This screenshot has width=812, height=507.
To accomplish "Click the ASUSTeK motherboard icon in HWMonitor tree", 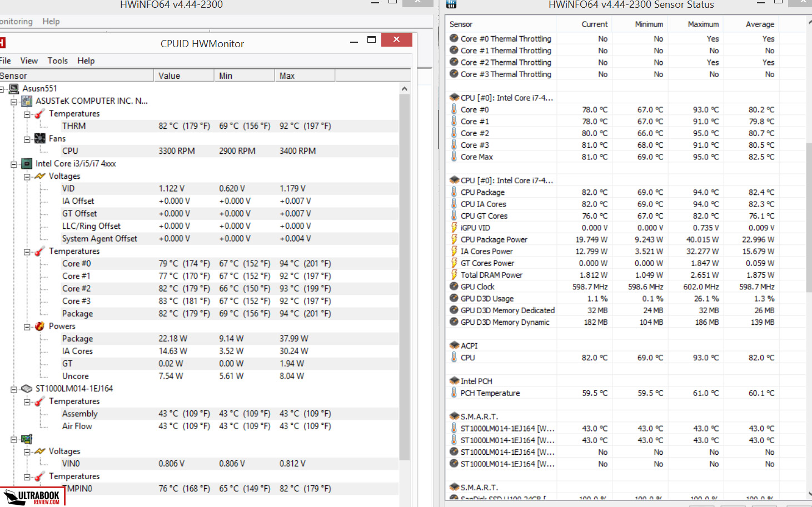I will [x=27, y=101].
